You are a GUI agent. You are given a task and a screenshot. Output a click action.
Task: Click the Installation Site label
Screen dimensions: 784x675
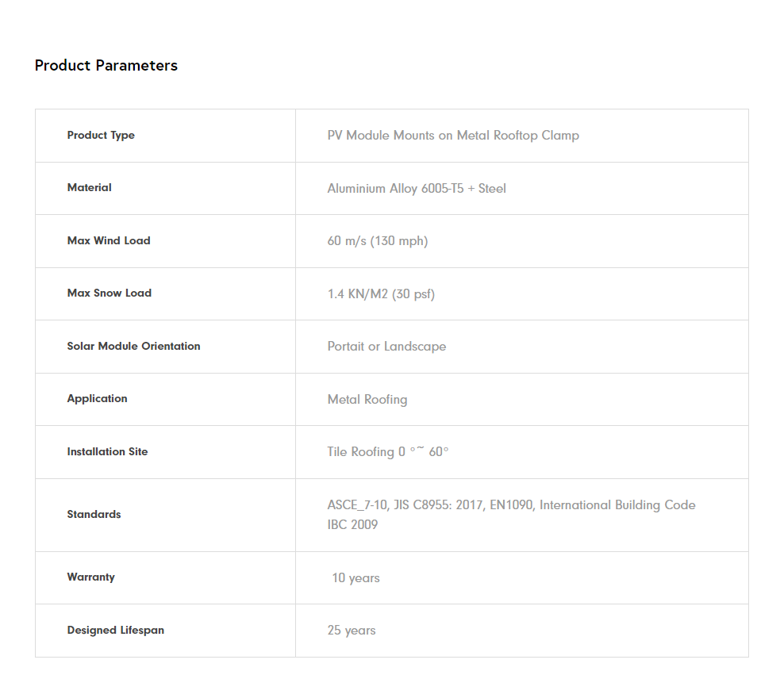[108, 452]
